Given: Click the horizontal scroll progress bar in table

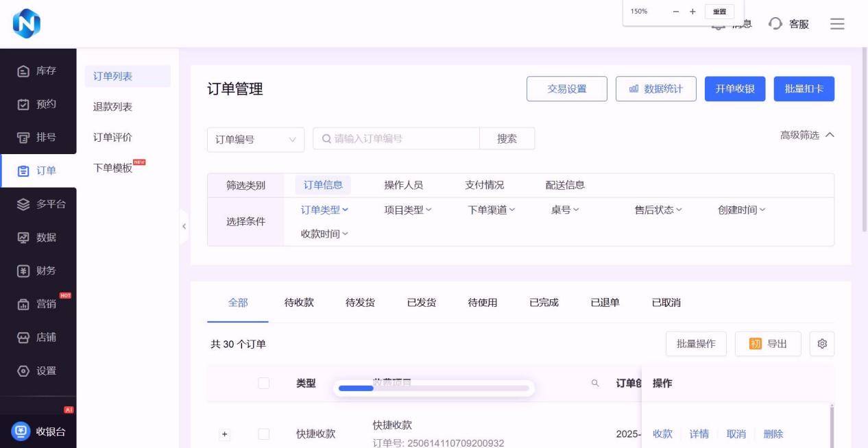Looking at the screenshot, I should [433, 388].
